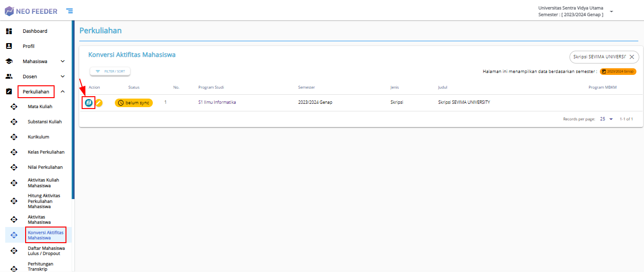This screenshot has width=644, height=273.
Task: Expand the Dosen menu chevron
Action: point(63,77)
